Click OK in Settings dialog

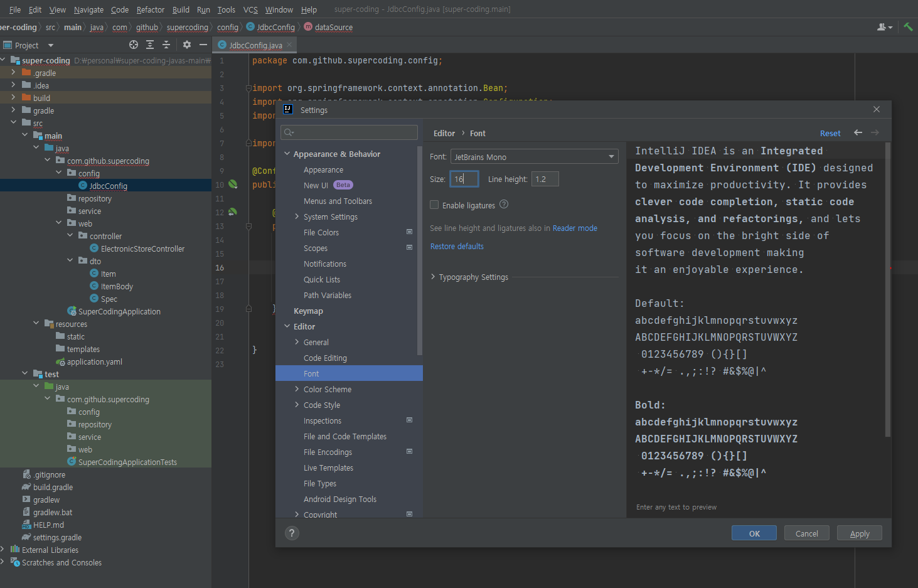[x=754, y=533]
